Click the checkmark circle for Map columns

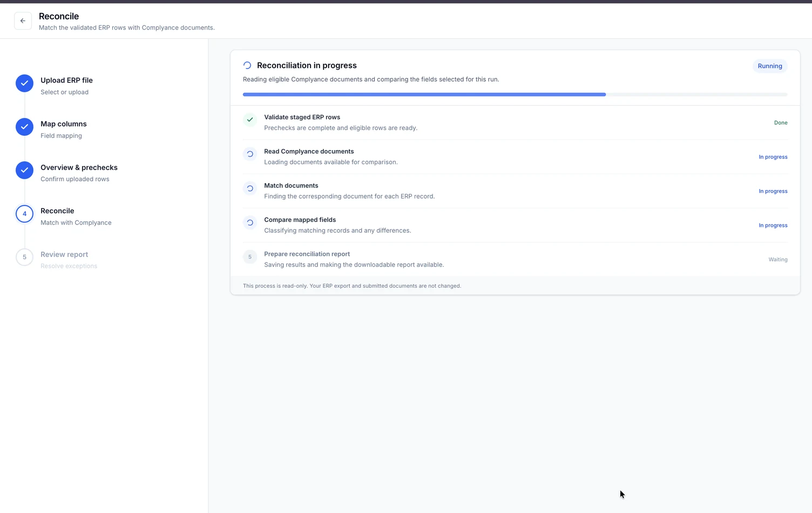pos(24,127)
